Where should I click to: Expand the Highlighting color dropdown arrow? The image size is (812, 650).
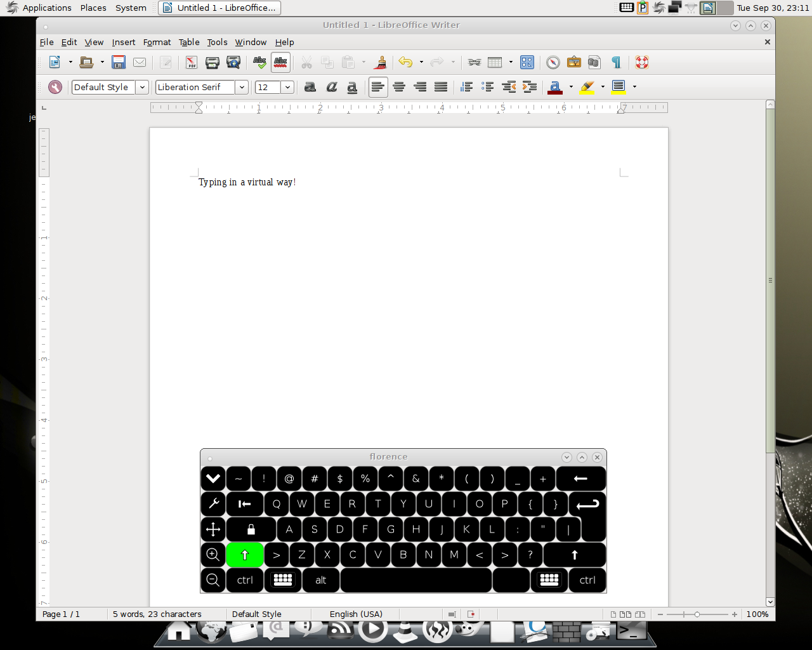tap(603, 87)
